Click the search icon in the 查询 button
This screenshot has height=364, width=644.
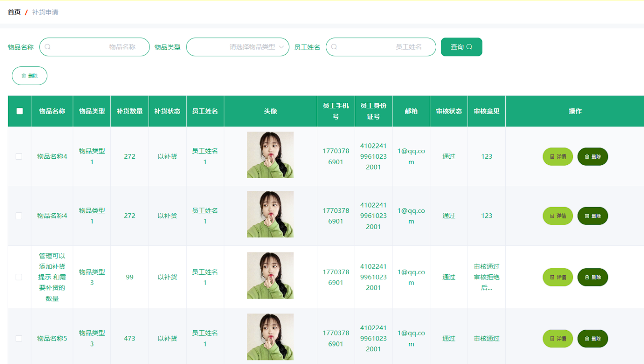coord(469,47)
